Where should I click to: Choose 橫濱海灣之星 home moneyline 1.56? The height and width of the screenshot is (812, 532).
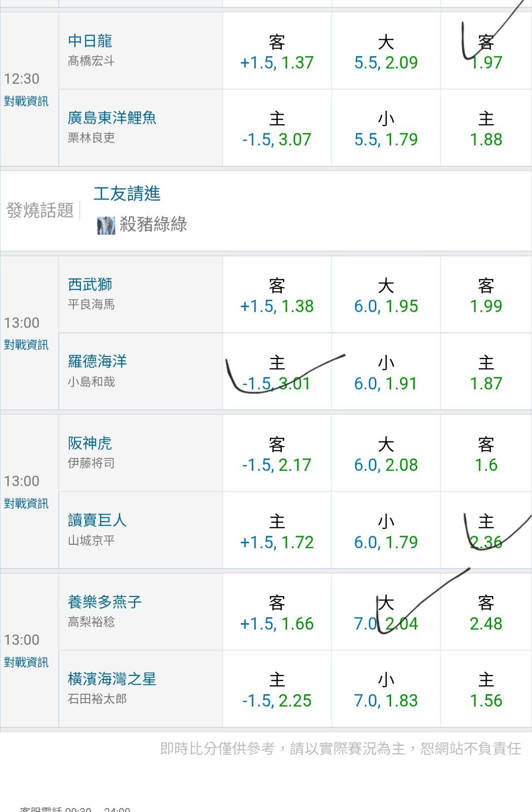486,690
